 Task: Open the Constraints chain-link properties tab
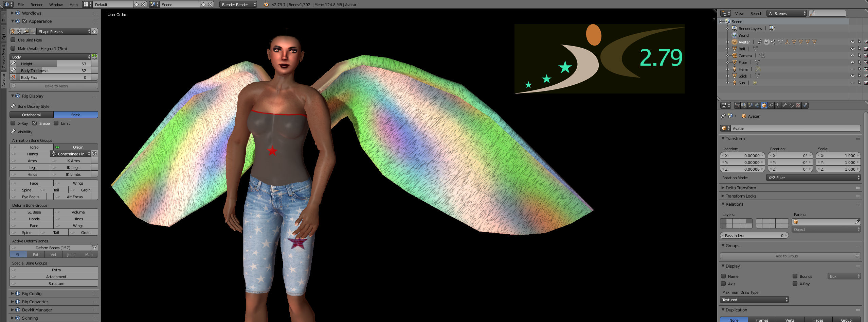[771, 105]
